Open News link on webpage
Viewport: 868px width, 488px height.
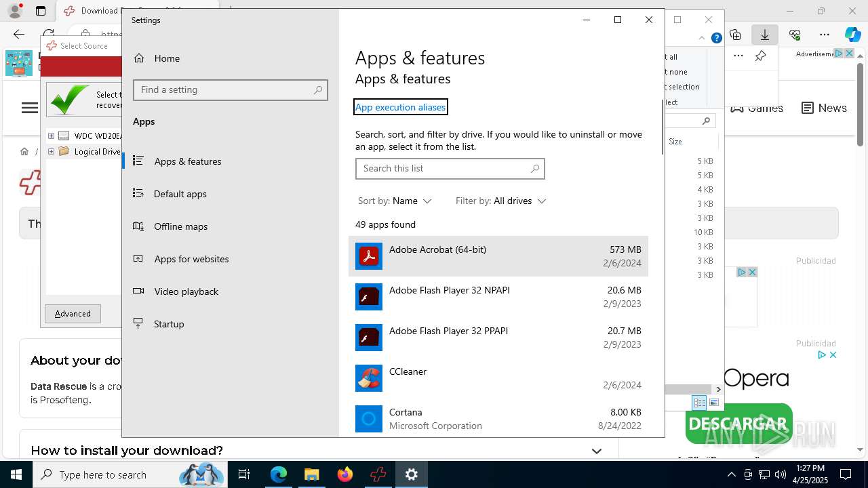pyautogui.click(x=824, y=108)
